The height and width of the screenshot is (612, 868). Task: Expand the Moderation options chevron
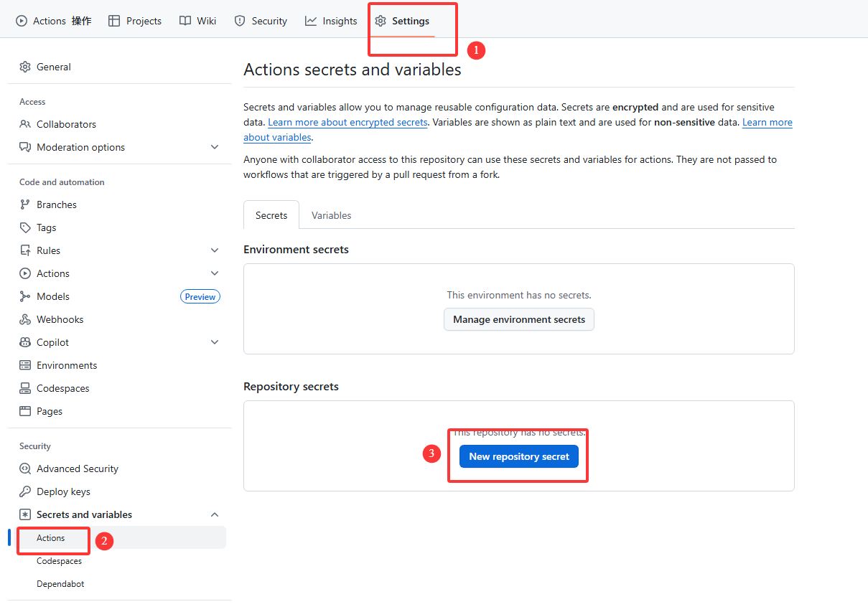click(215, 147)
